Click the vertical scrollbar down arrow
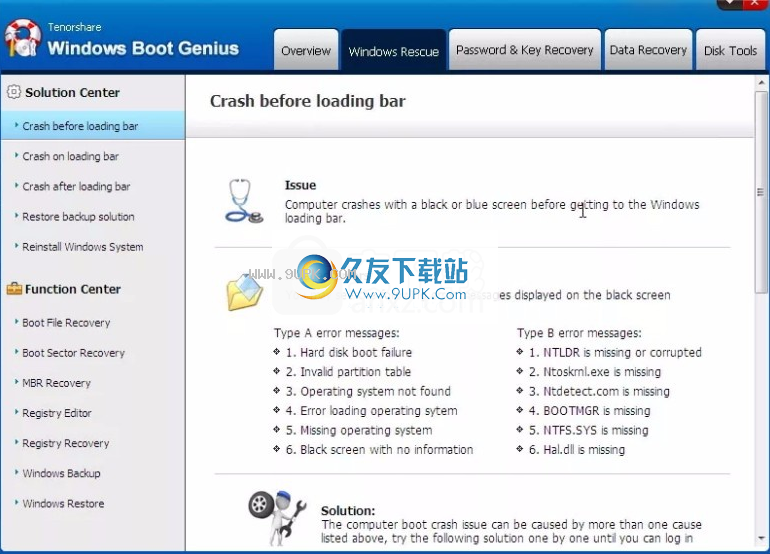 tap(761, 538)
